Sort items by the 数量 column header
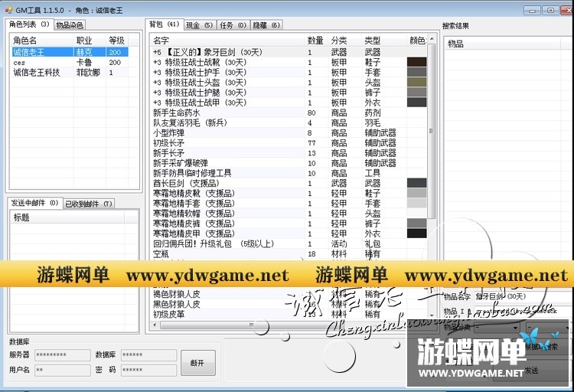The image size is (574, 392). click(x=316, y=41)
